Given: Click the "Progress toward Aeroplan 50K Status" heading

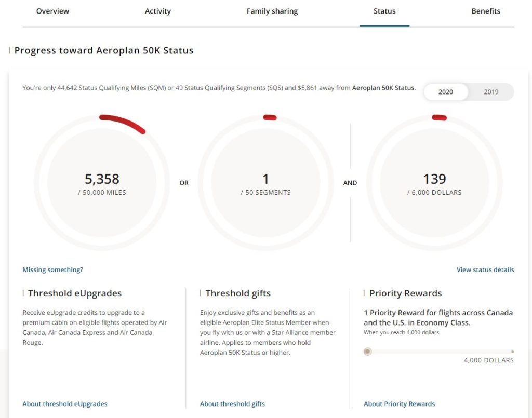Looking at the screenshot, I should 104,50.
